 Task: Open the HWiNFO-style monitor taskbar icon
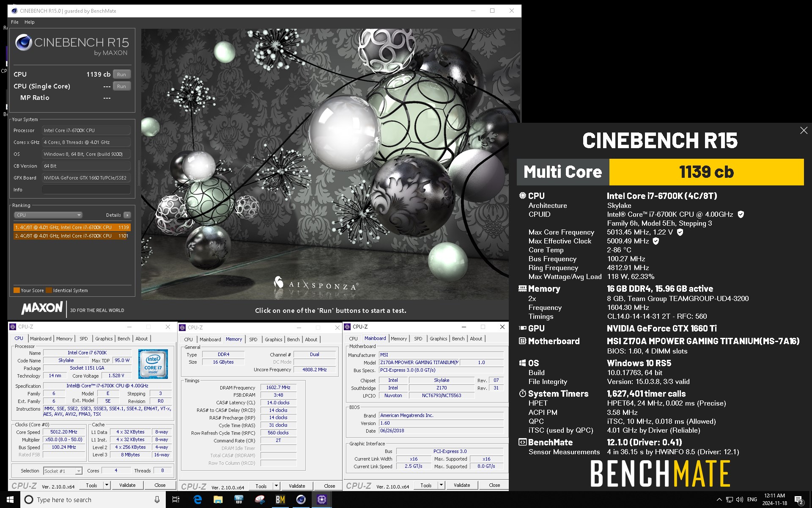[239, 500]
